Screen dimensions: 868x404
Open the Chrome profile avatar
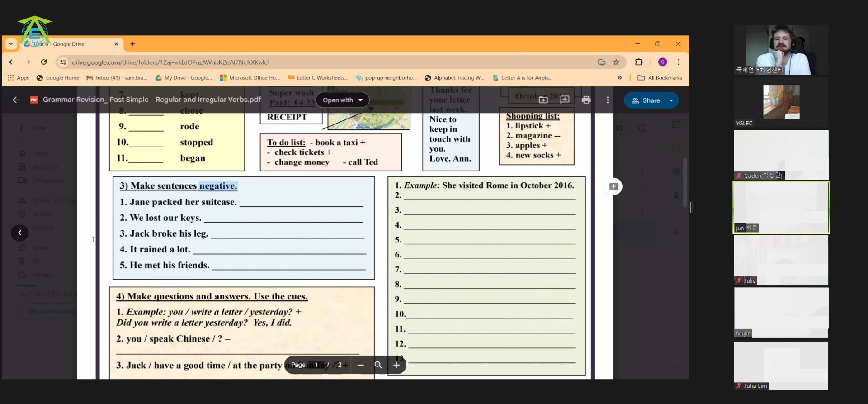pos(662,62)
